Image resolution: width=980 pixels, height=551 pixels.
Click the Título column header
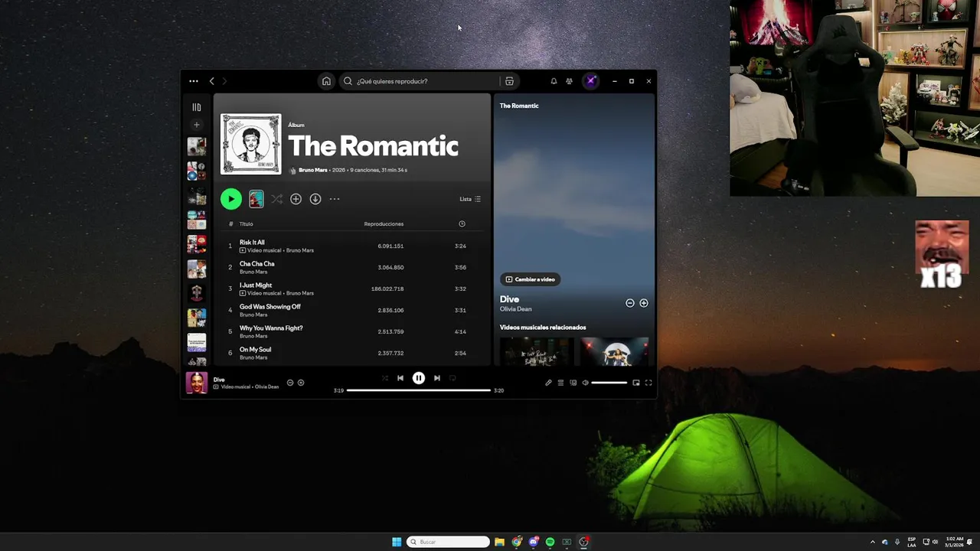(x=246, y=224)
